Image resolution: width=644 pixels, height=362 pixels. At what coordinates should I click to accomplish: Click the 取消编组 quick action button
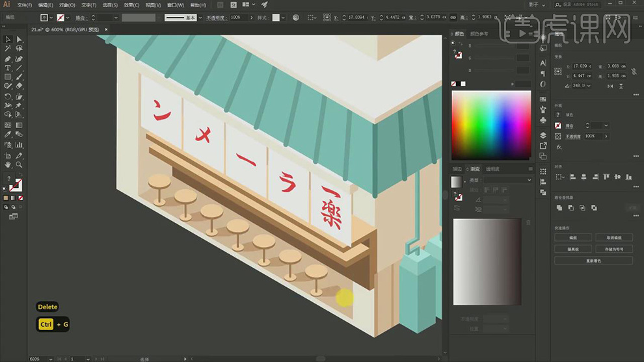click(614, 238)
